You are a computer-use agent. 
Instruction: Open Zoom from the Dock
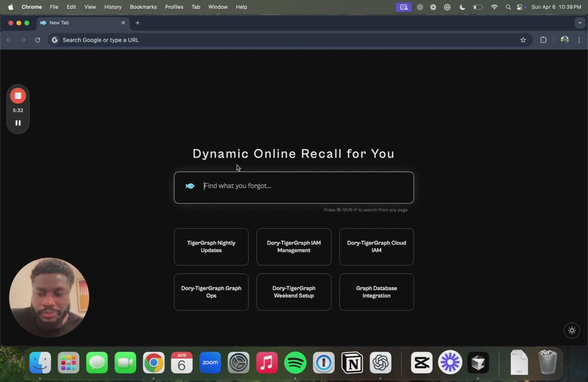210,362
